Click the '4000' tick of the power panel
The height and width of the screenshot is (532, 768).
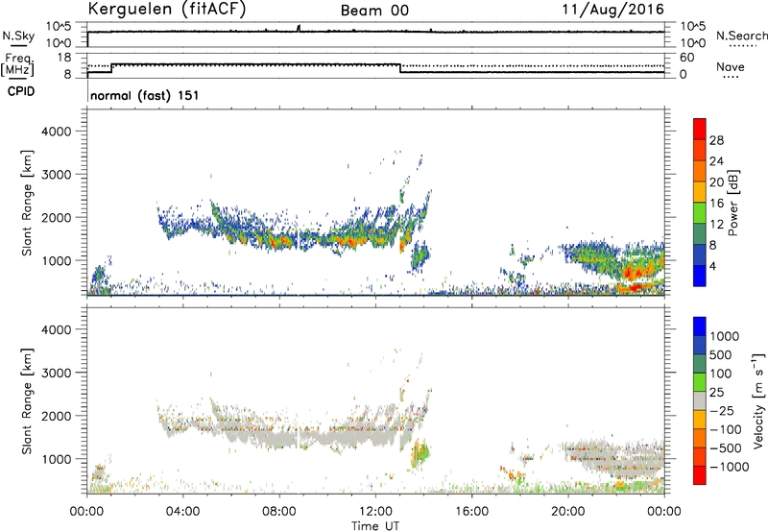(x=56, y=132)
